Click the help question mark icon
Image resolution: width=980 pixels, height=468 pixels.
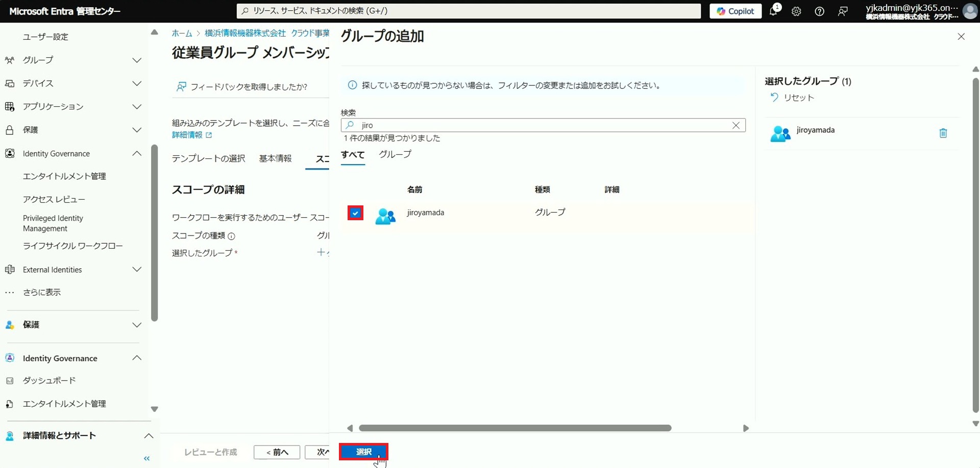pos(819,11)
